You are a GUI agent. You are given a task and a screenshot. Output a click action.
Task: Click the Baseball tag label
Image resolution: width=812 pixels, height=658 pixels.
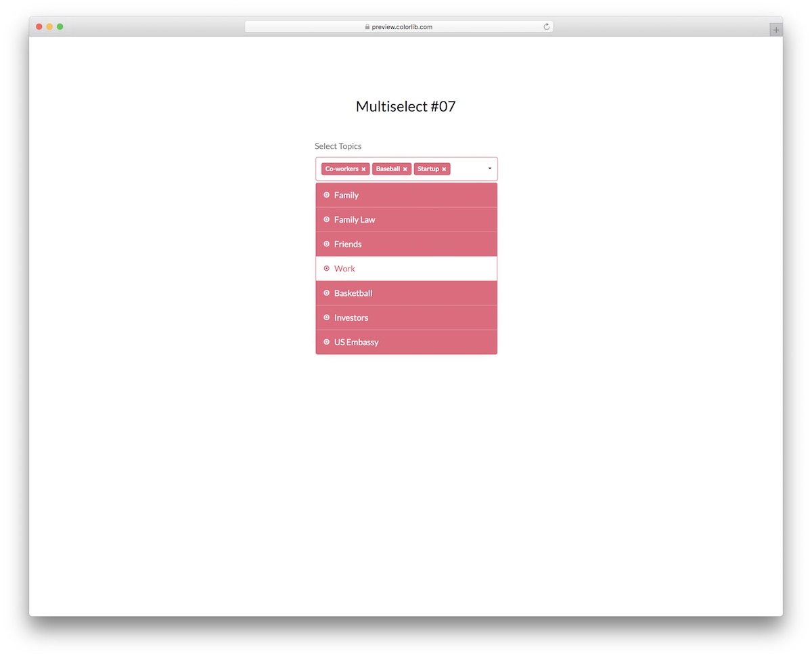pos(388,169)
